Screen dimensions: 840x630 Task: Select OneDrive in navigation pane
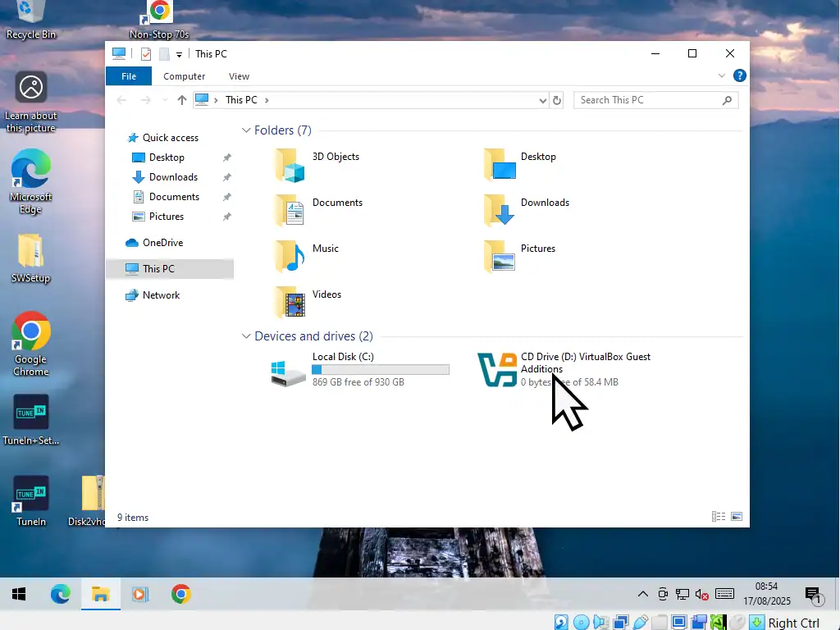point(162,243)
